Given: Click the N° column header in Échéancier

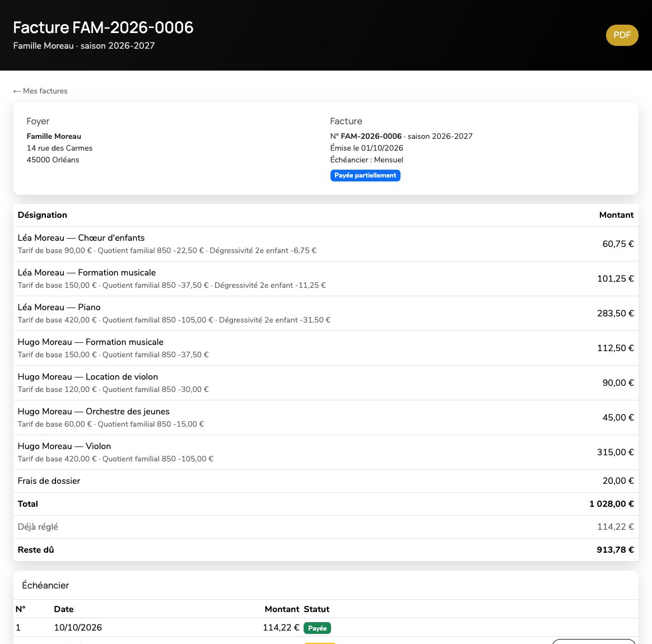Looking at the screenshot, I should point(20,609).
